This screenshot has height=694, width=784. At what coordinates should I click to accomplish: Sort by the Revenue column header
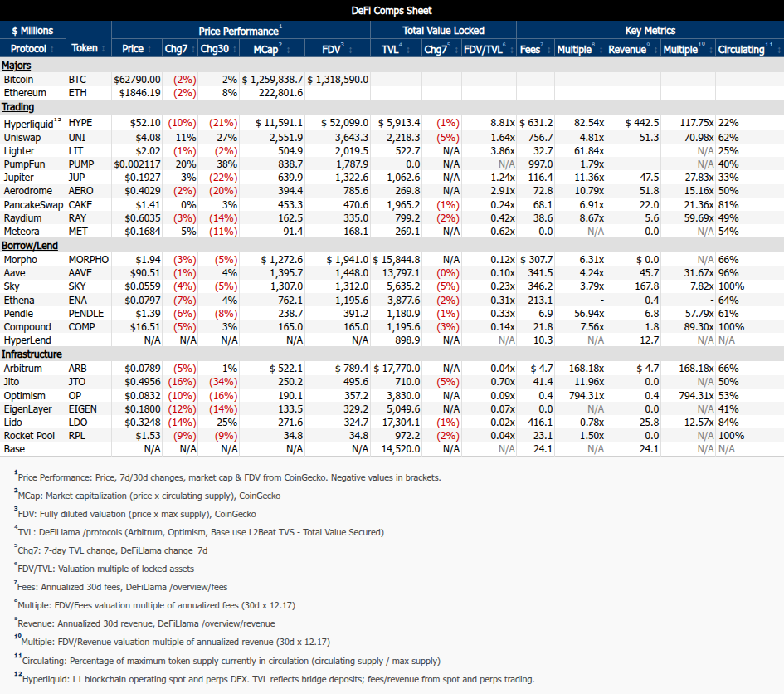[x=633, y=49]
